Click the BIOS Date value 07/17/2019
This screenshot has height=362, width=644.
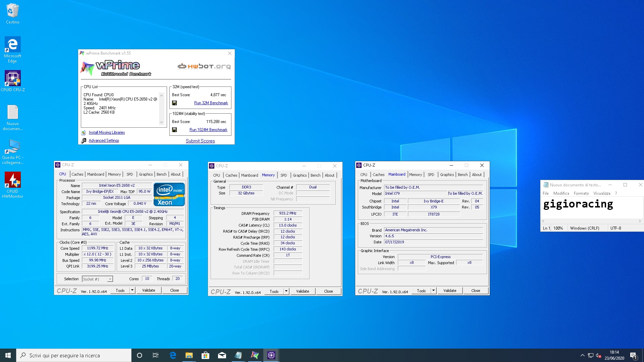(433, 242)
